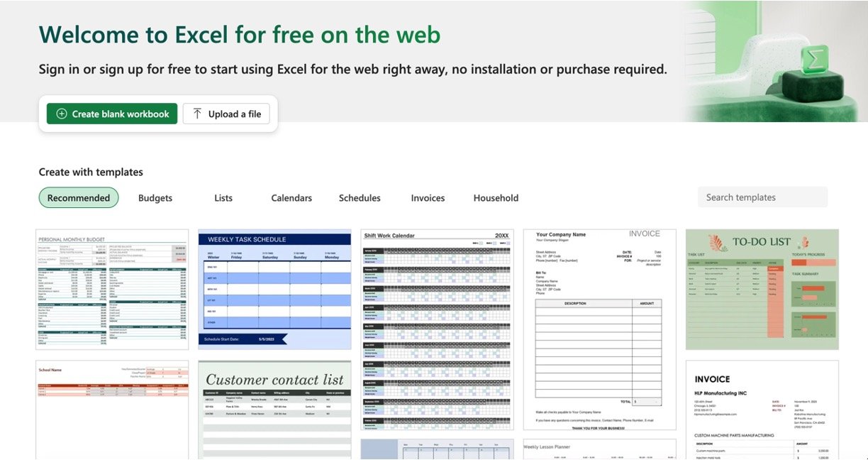Switch to the Budgets tab
This screenshot has height=460, width=868.
click(155, 198)
